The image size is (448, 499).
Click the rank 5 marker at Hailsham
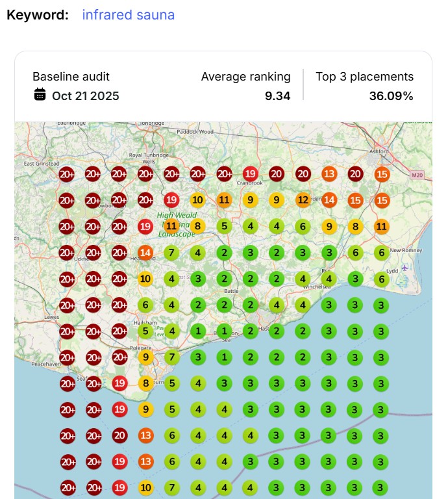pyautogui.click(x=145, y=332)
